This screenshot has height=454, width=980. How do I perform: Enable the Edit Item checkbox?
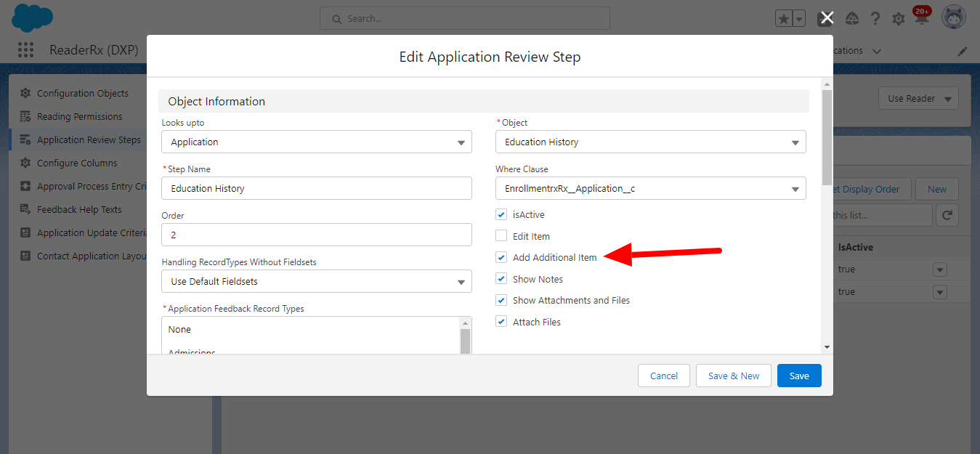click(501, 236)
